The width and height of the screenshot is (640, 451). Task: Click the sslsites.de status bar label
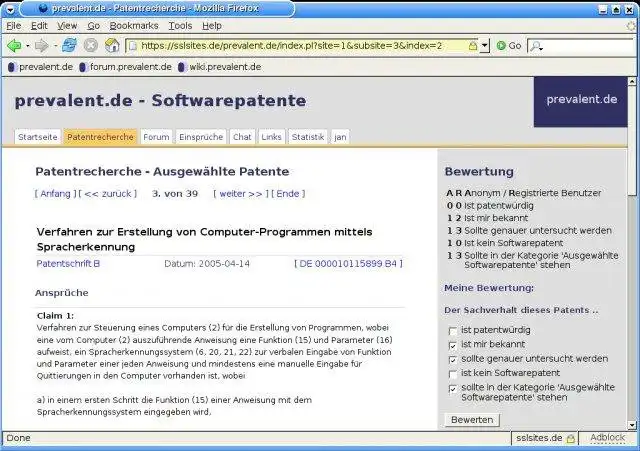click(x=539, y=438)
